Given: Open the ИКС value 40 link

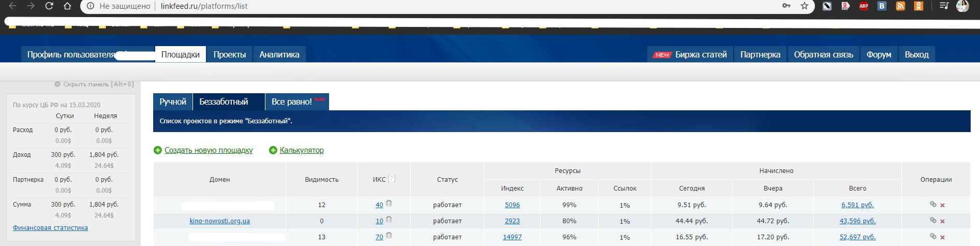Looking at the screenshot, I should (x=379, y=205).
